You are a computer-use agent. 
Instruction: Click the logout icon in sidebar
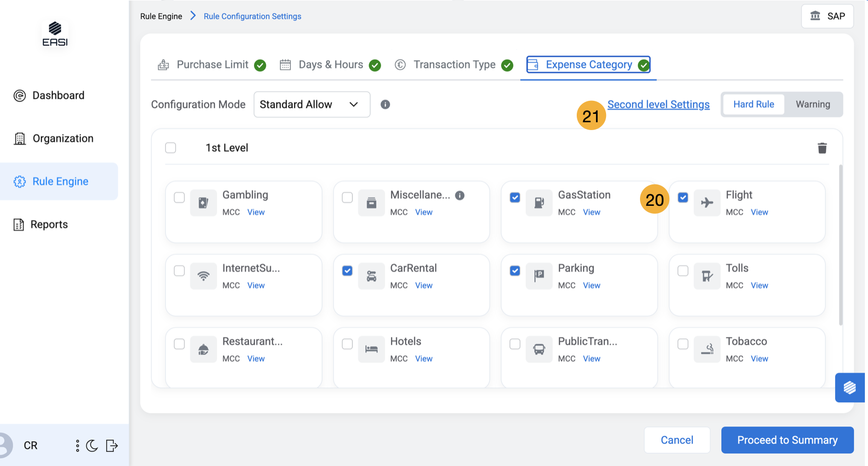point(112,446)
